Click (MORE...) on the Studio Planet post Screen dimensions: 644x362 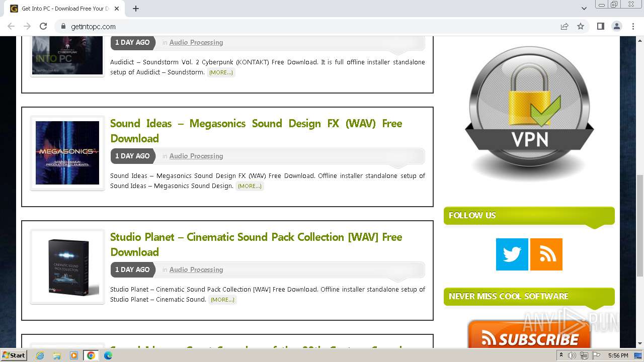[x=222, y=300]
